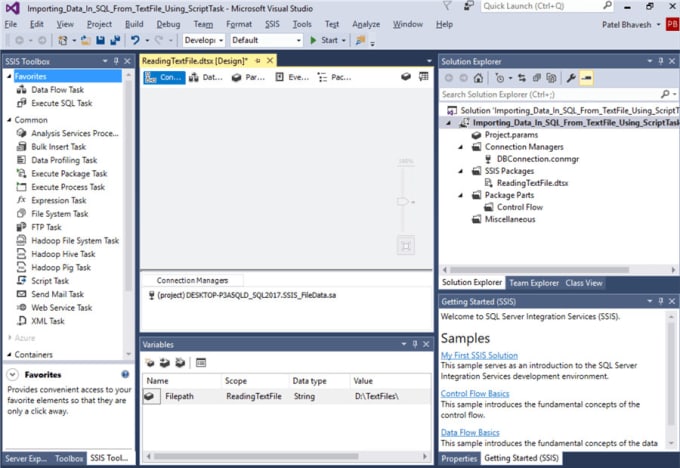Select Filepath variable value cell
The height and width of the screenshot is (468, 680).
tap(391, 396)
